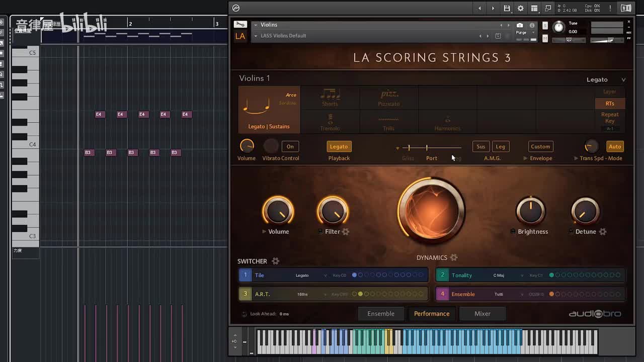Open the A.R.T. 16ths dropdown
Image resolution: width=644 pixels, height=362 pixels.
point(311,294)
